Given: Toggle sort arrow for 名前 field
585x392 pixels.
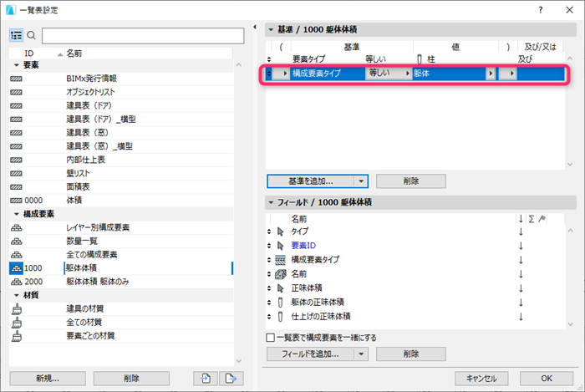Looking at the screenshot, I should (x=521, y=274).
